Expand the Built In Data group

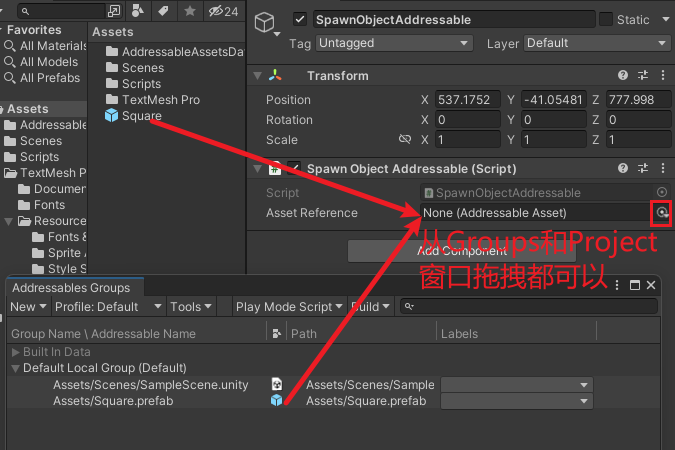click(x=15, y=353)
